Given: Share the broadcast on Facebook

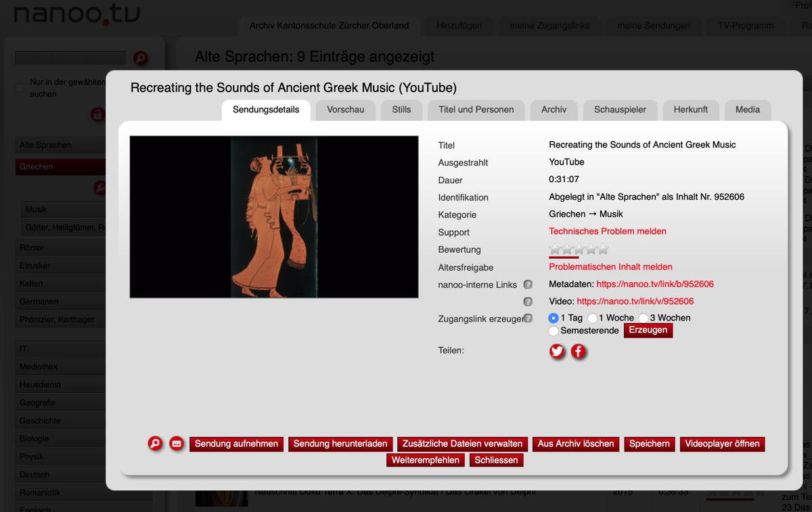Looking at the screenshot, I should click(578, 351).
